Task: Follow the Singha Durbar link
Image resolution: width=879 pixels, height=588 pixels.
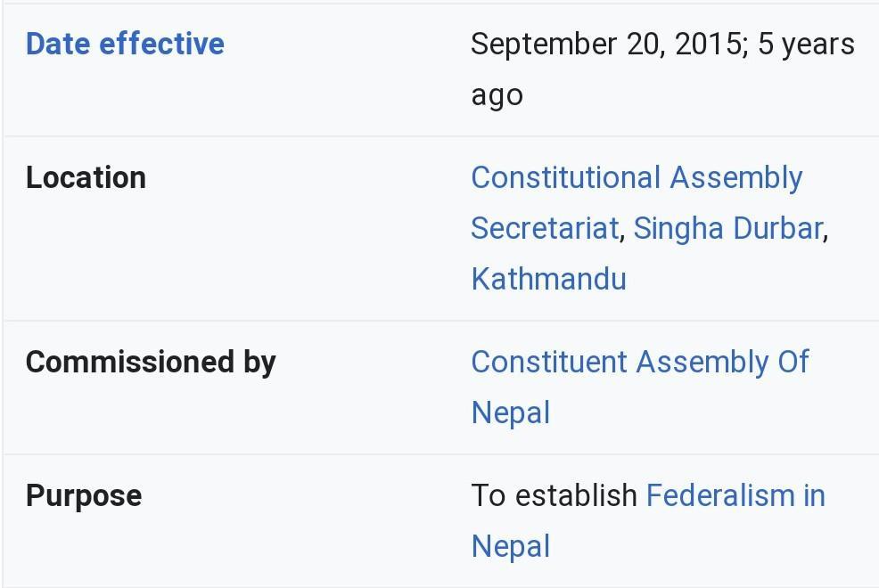Action: pos(727,228)
